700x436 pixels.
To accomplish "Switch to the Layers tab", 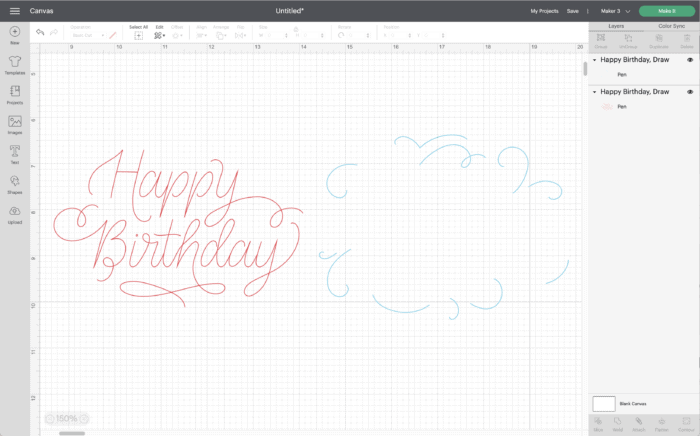I will (616, 25).
